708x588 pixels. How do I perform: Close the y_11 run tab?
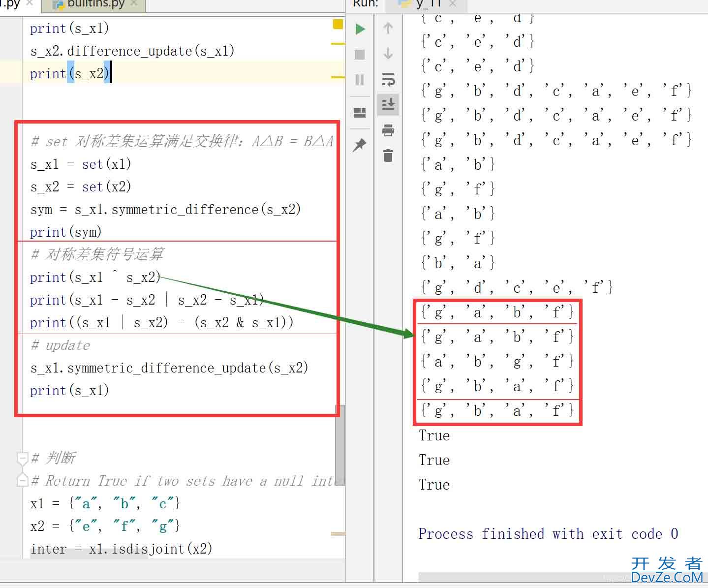click(453, 4)
